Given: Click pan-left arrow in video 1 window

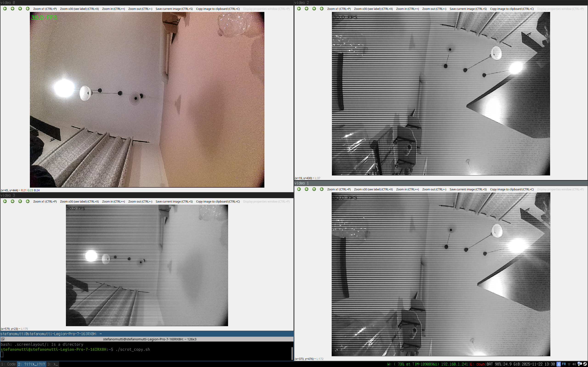Looking at the screenshot, I should (x=299, y=189).
